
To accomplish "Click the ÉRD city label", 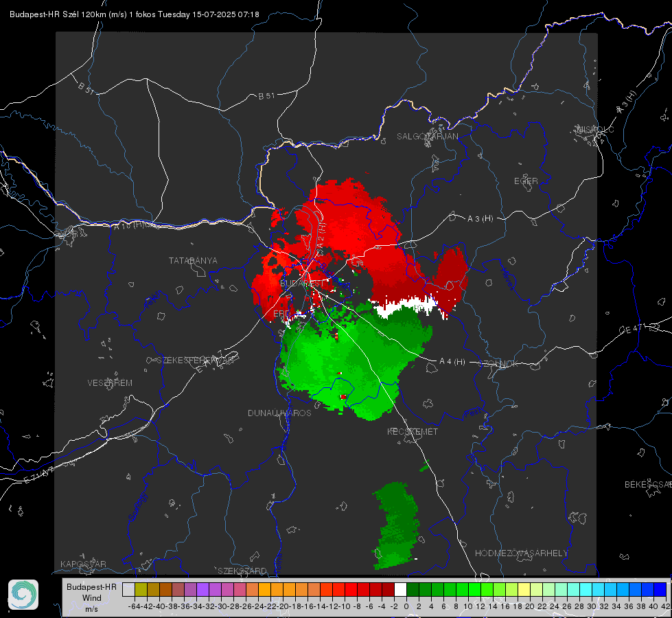I will tap(281, 314).
